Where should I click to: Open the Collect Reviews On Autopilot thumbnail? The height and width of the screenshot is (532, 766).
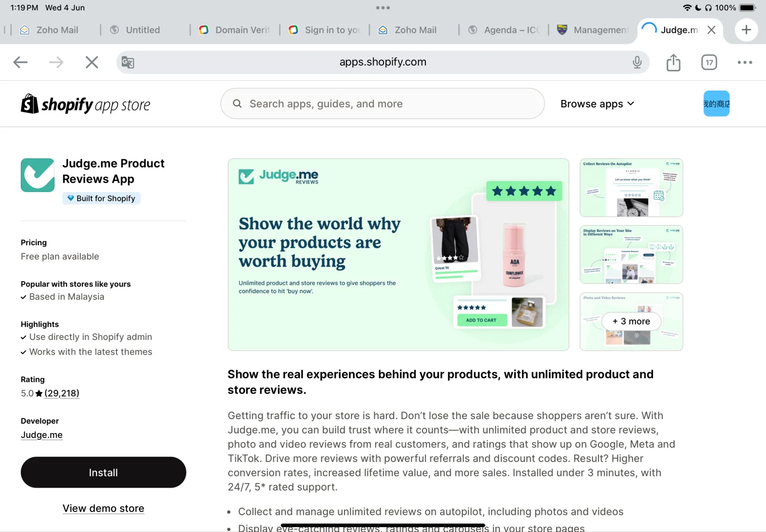click(631, 188)
